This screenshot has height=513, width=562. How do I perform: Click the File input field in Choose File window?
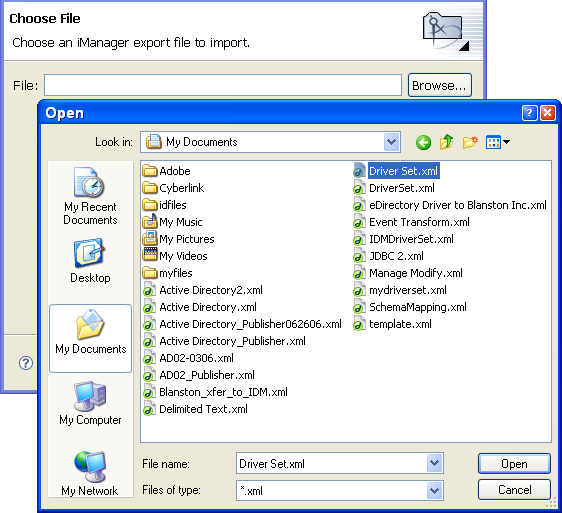pos(223,85)
